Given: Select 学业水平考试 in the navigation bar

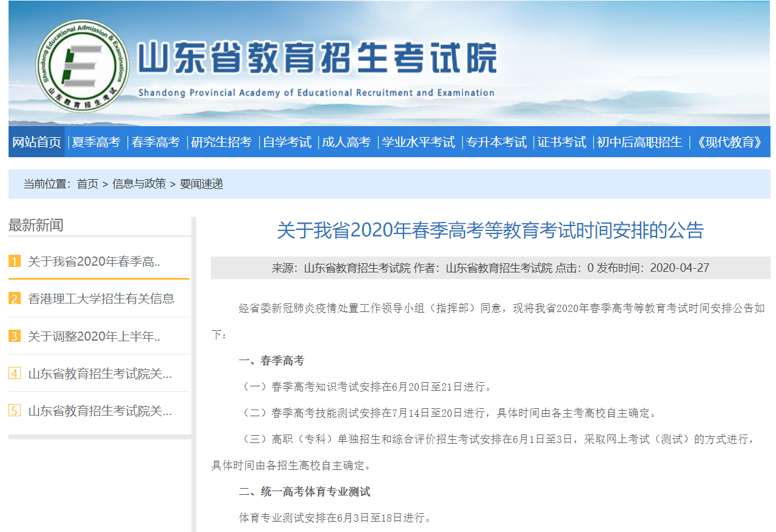Looking at the screenshot, I should pyautogui.click(x=418, y=142).
